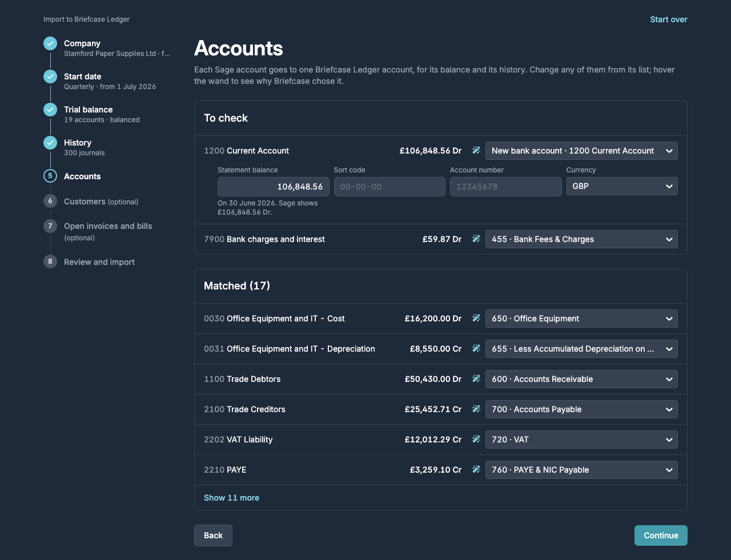Open the 760 PAYE & NIC Payable dropdown
731x560 pixels.
[x=581, y=470]
